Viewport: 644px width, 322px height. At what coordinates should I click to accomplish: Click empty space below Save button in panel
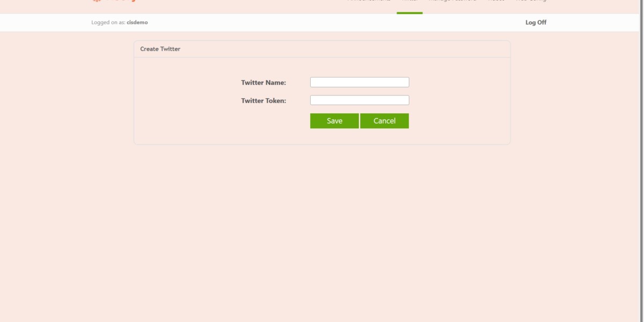334,137
